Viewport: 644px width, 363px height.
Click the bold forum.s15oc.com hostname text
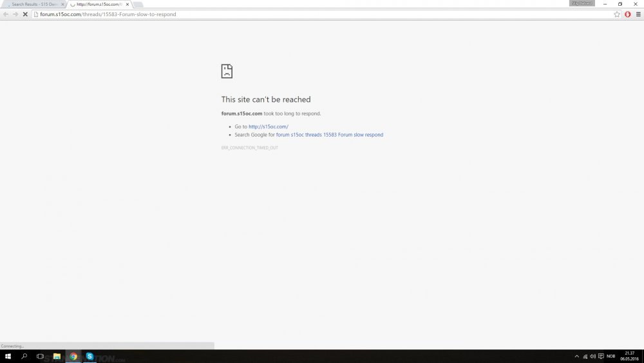point(241,113)
